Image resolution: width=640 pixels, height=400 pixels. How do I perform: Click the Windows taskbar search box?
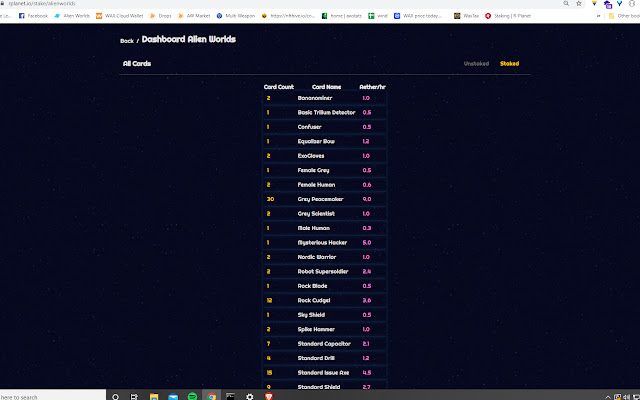coord(52,397)
